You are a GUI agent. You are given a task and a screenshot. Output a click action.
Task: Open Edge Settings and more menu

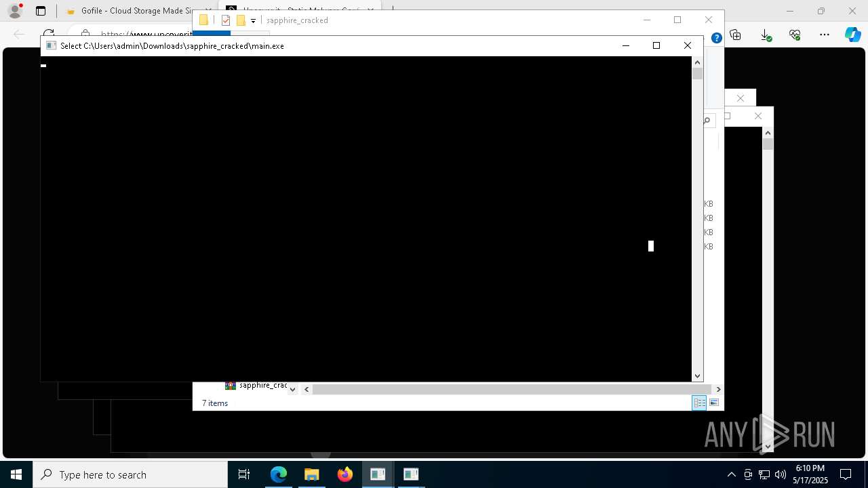825,35
